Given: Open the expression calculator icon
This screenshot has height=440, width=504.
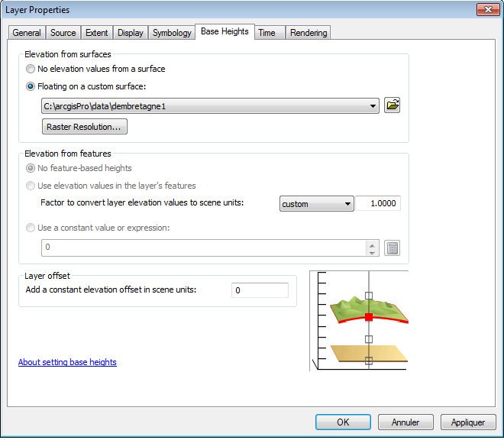Looking at the screenshot, I should tap(393, 248).
